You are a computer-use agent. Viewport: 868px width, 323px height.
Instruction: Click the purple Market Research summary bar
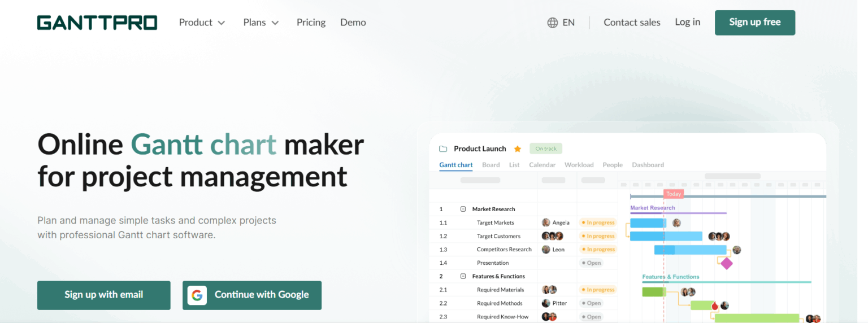(678, 213)
